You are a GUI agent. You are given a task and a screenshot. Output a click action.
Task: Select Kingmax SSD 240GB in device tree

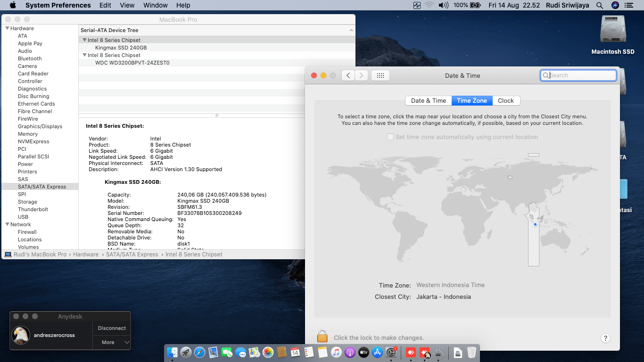pyautogui.click(x=121, y=48)
